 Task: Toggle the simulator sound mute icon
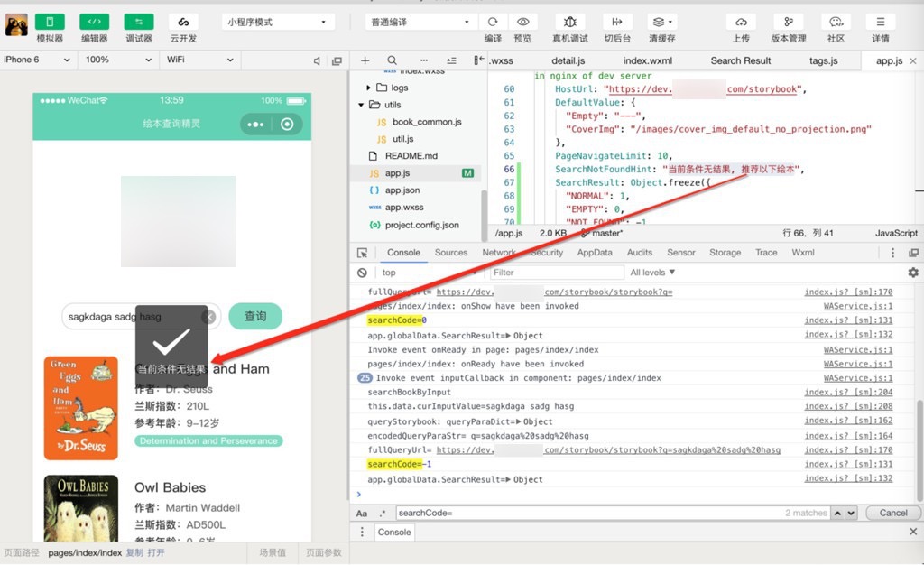317,60
